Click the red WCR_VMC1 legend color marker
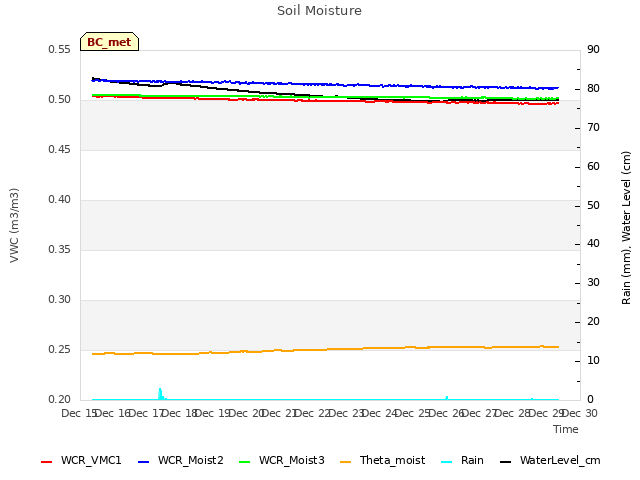The width and height of the screenshot is (640, 480). 47,462
